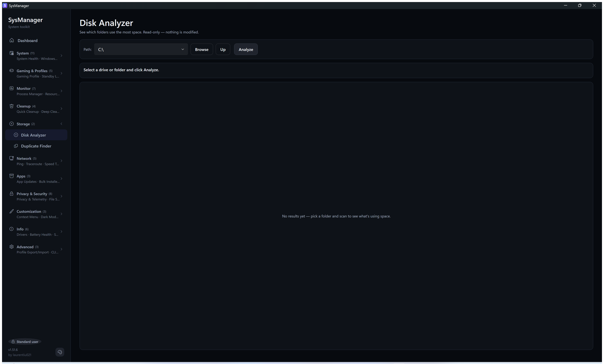Click the lock icon on the Standard user badge
The image size is (604, 364).
[13, 342]
